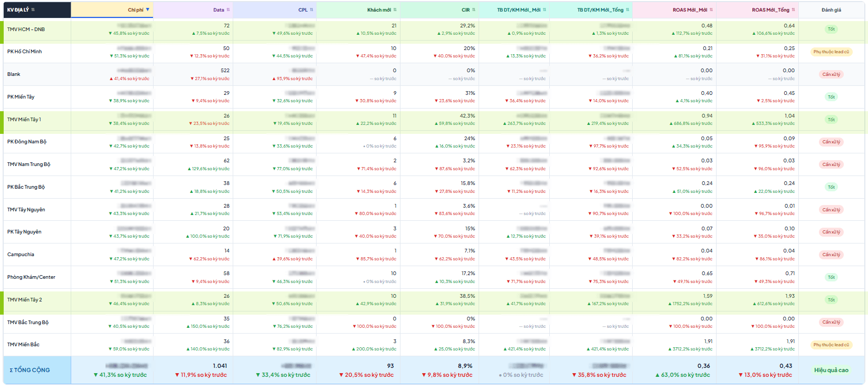This screenshot has height=390, width=868.
Task: Click the TMV Nam Trung Bộ row name
Action: (28, 164)
